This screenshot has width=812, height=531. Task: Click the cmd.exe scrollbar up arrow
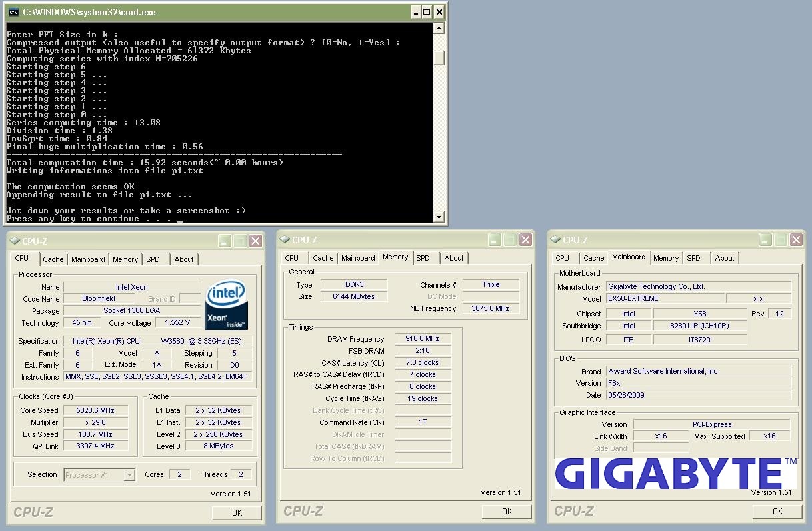pos(439,28)
